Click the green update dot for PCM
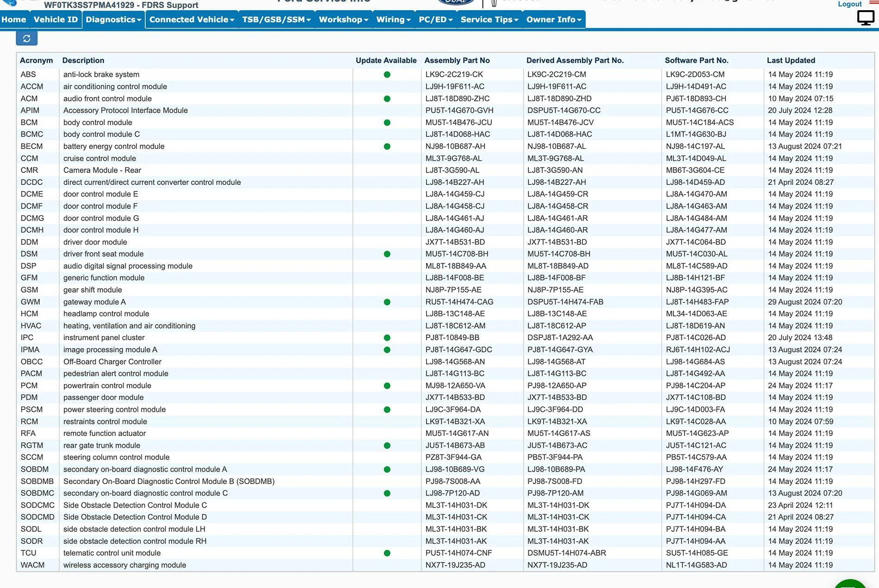Screen dimensions: 879x588 387,386
